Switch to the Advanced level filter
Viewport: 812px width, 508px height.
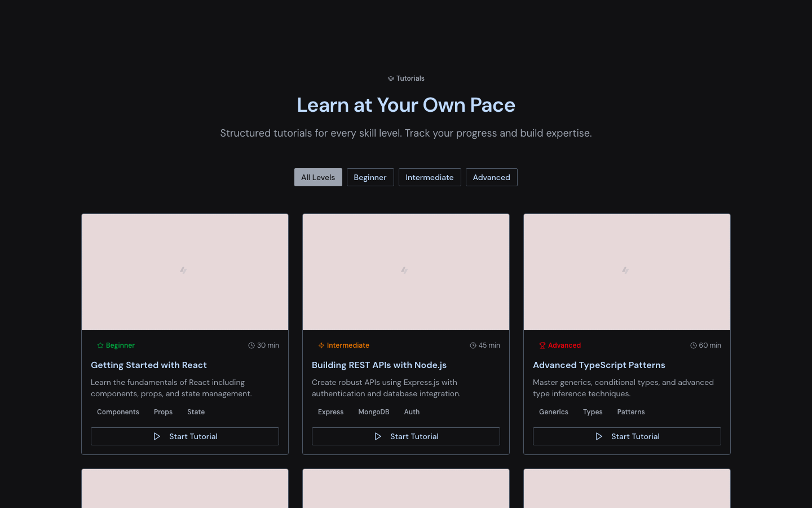tap(491, 177)
